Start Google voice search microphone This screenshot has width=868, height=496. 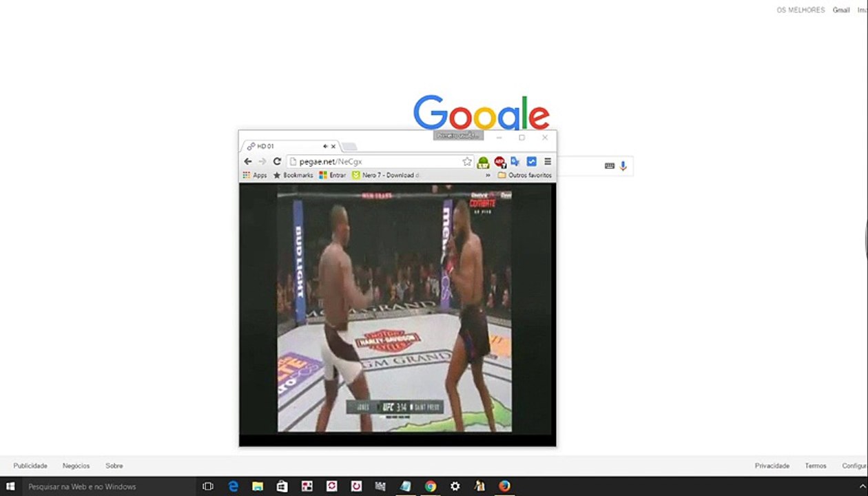[623, 166]
